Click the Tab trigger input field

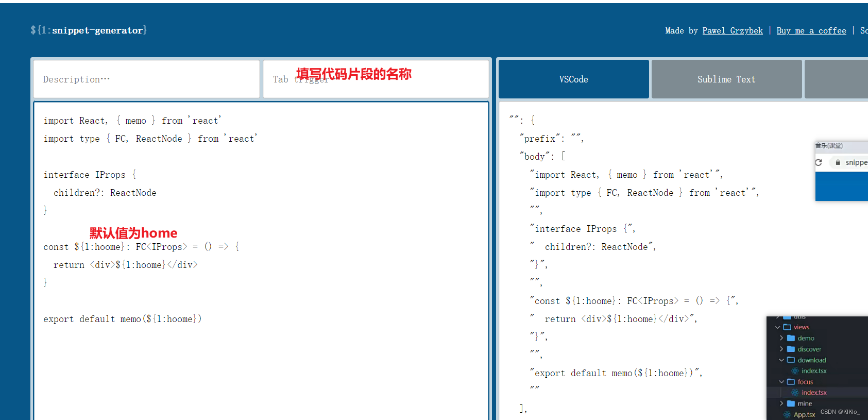point(376,79)
